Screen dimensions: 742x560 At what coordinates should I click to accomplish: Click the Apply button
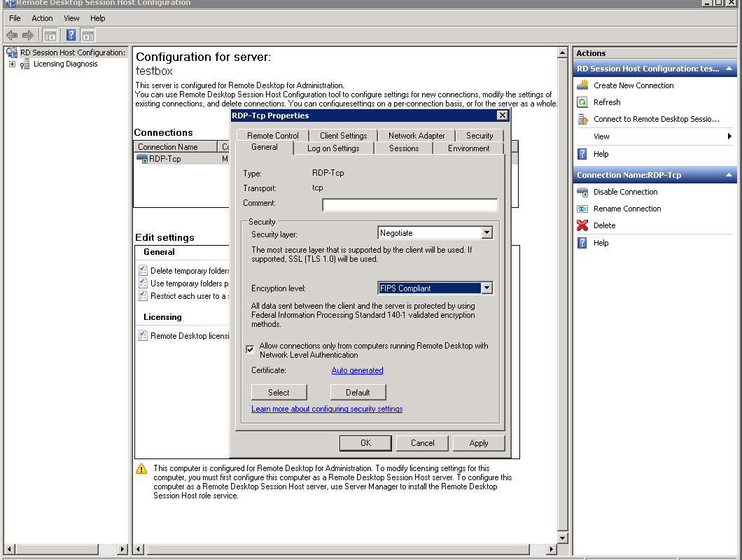point(478,443)
